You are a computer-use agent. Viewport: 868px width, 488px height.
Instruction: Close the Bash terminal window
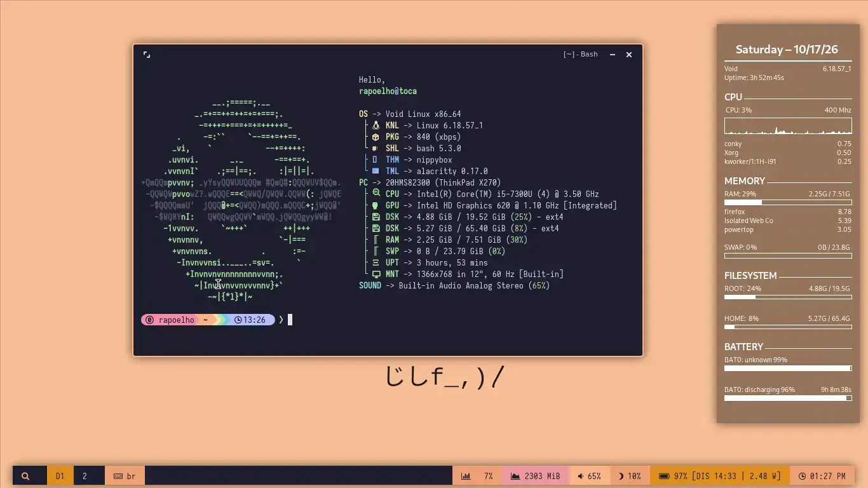(x=629, y=55)
